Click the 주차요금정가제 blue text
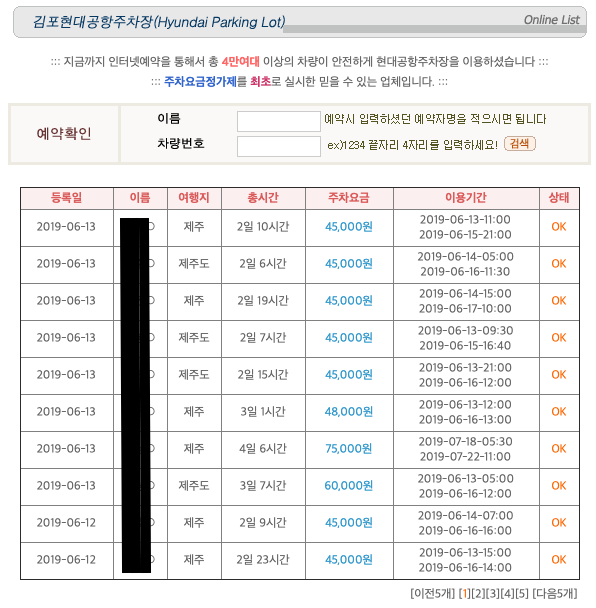The image size is (596, 608). point(200,82)
